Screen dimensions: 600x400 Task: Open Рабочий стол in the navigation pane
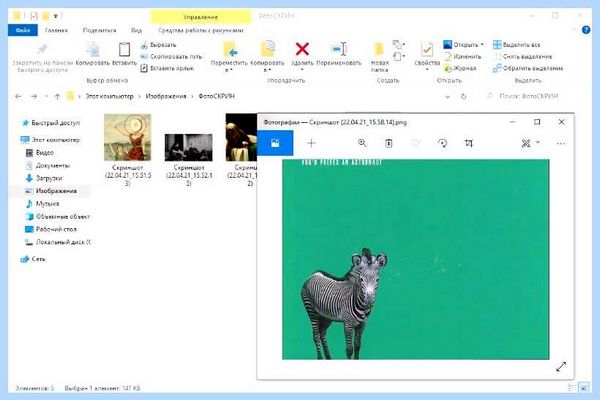[x=51, y=229]
